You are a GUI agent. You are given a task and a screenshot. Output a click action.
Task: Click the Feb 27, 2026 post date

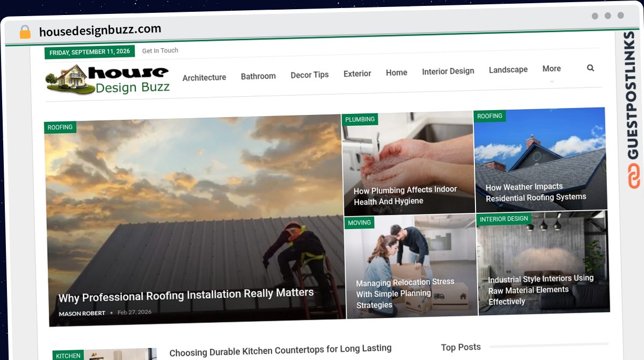(135, 312)
